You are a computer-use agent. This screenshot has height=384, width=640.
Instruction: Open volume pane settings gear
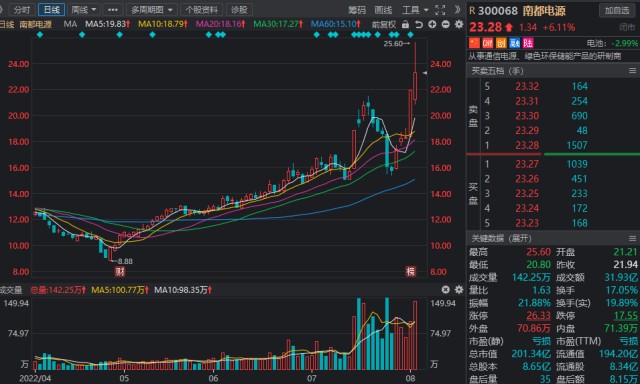[459, 290]
